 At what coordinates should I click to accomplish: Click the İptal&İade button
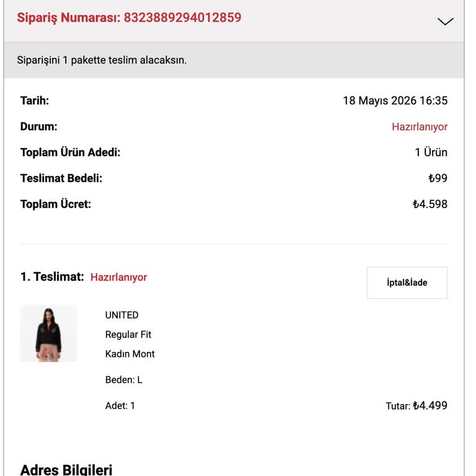click(407, 283)
